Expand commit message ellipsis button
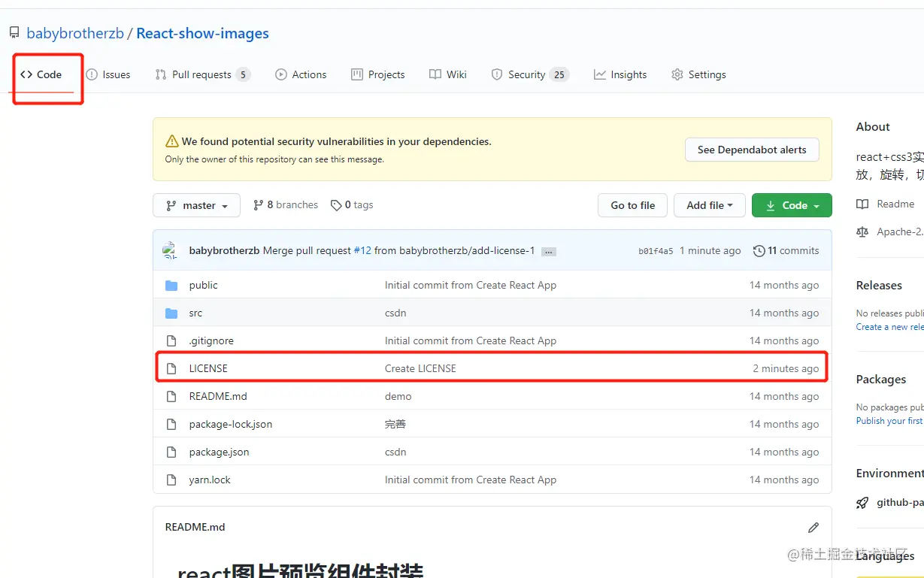The image size is (924, 578). (549, 251)
